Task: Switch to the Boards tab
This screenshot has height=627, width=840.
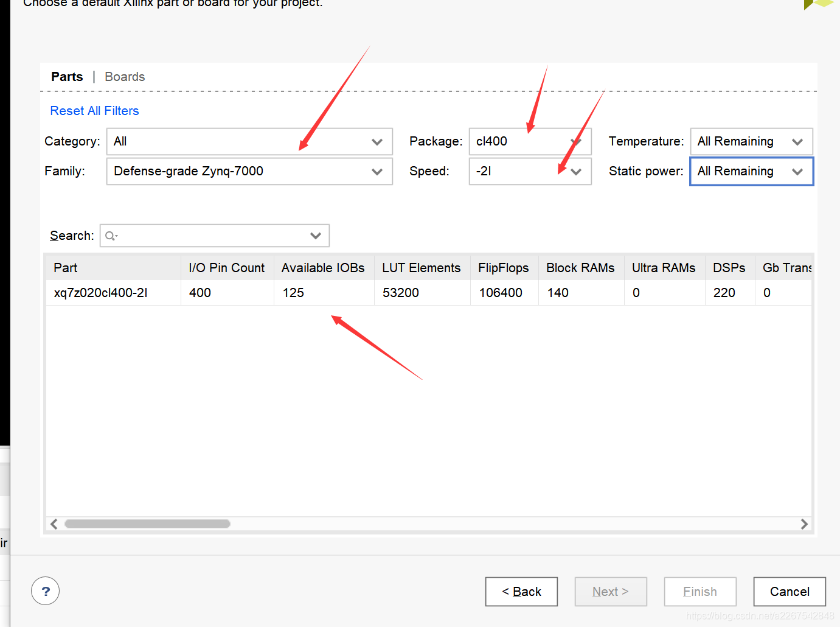Action: 125,77
